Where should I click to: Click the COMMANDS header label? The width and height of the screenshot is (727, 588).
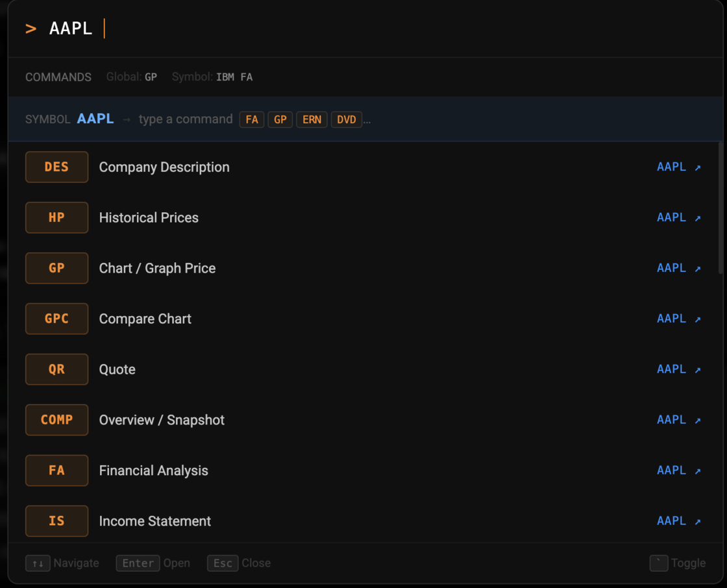[x=58, y=77]
